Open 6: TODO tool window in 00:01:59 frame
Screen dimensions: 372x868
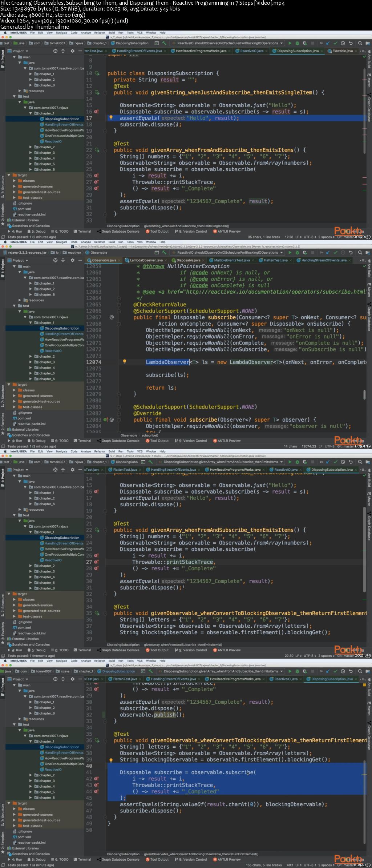[x=60, y=650]
